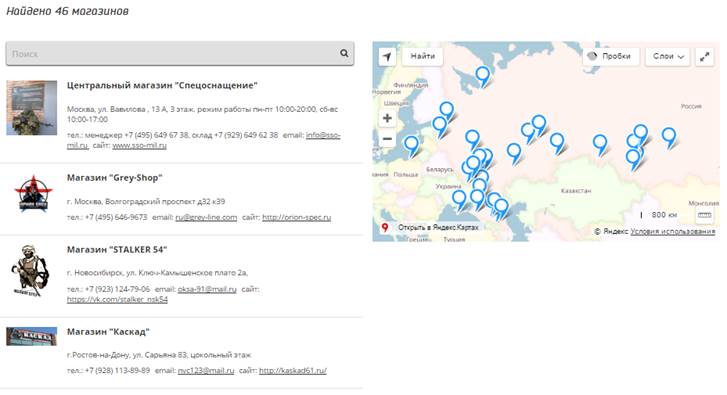Click the Найти button on map

[x=422, y=57]
